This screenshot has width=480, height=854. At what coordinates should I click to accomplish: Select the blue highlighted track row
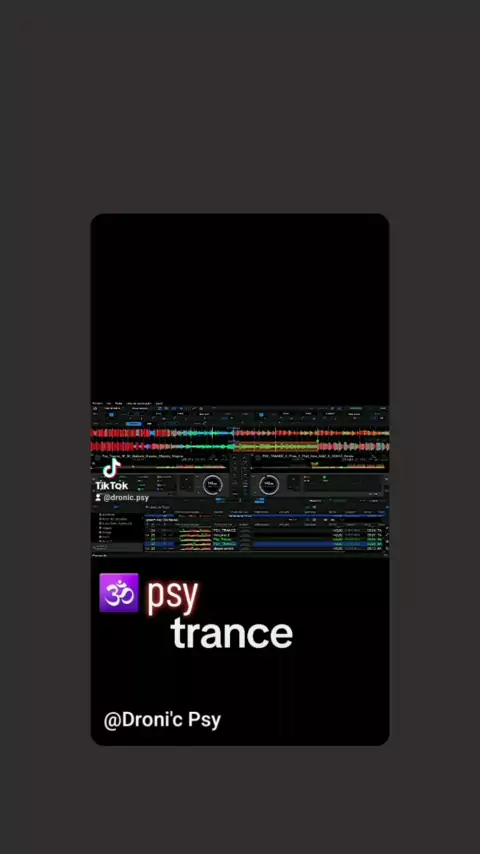[267, 544]
